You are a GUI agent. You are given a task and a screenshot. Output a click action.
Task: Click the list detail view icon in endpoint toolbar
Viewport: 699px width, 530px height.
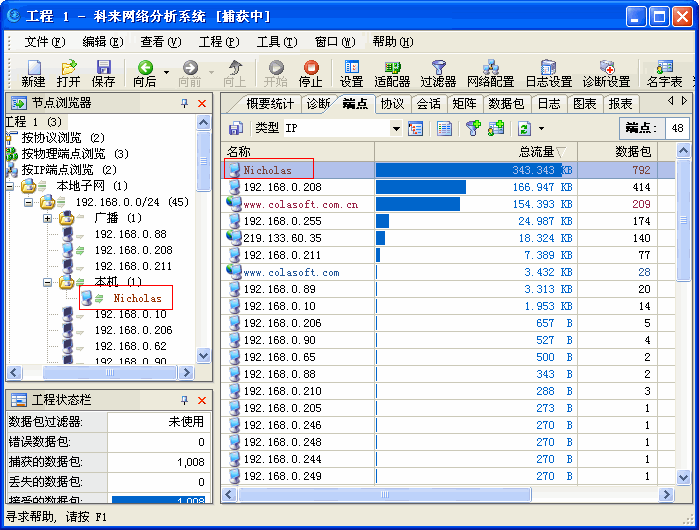coord(444,128)
